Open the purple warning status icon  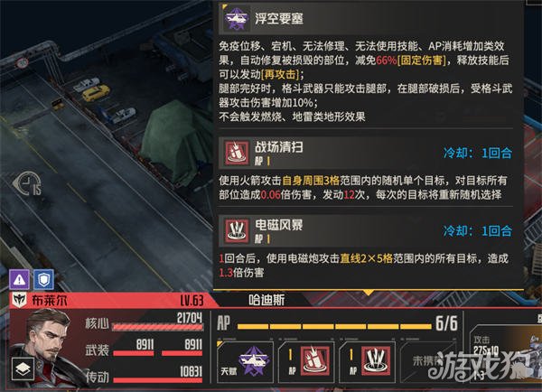[x=19, y=279]
